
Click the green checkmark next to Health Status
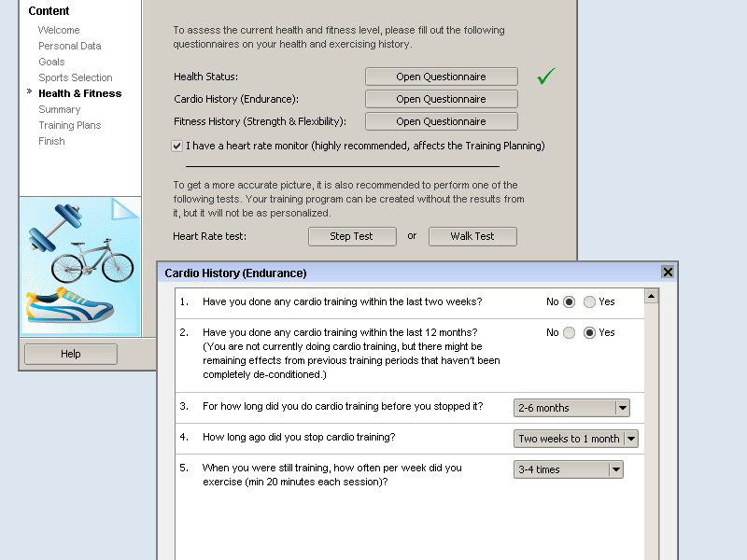point(546,77)
